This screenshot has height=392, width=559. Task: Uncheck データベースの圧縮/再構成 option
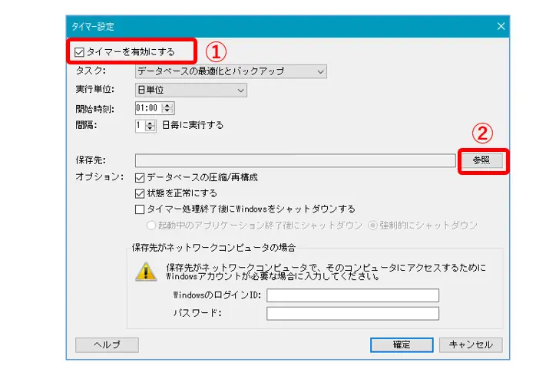140,177
